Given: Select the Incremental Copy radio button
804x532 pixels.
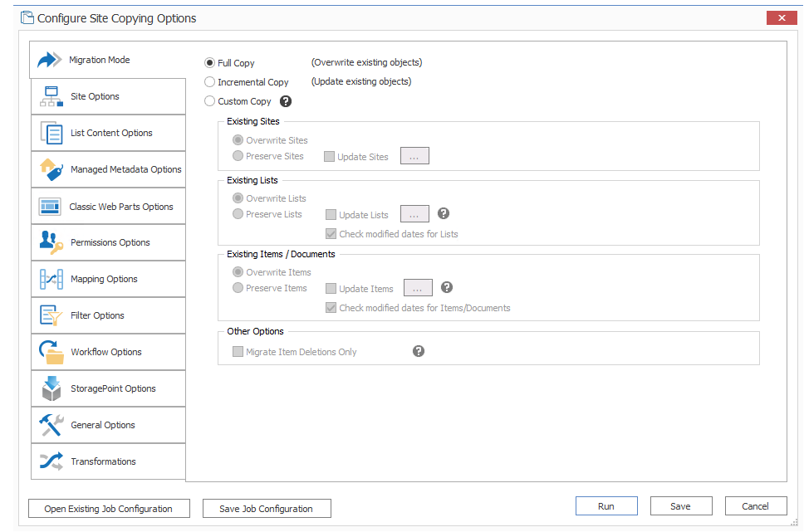Looking at the screenshot, I should (x=209, y=82).
